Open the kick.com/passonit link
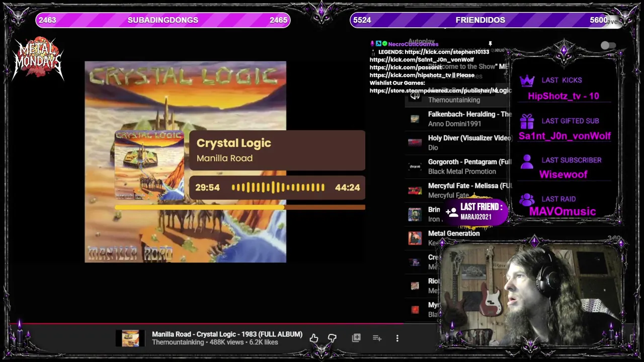Image resolution: width=644 pixels, height=362 pixels. [x=406, y=67]
